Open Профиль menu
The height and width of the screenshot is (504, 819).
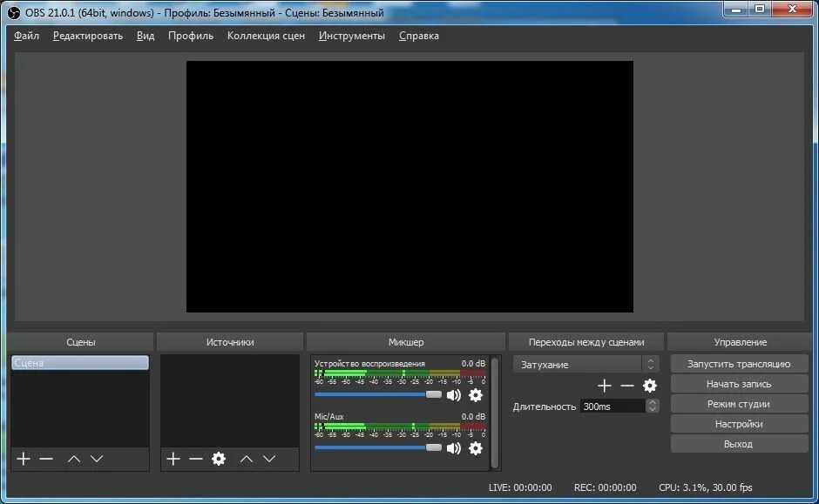click(191, 36)
